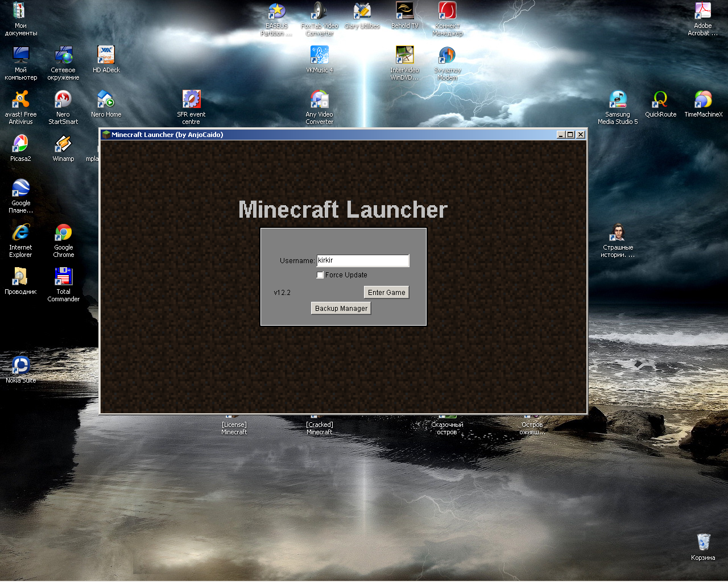Open Корзина recycle bin
The width and height of the screenshot is (728, 582).
point(703,547)
